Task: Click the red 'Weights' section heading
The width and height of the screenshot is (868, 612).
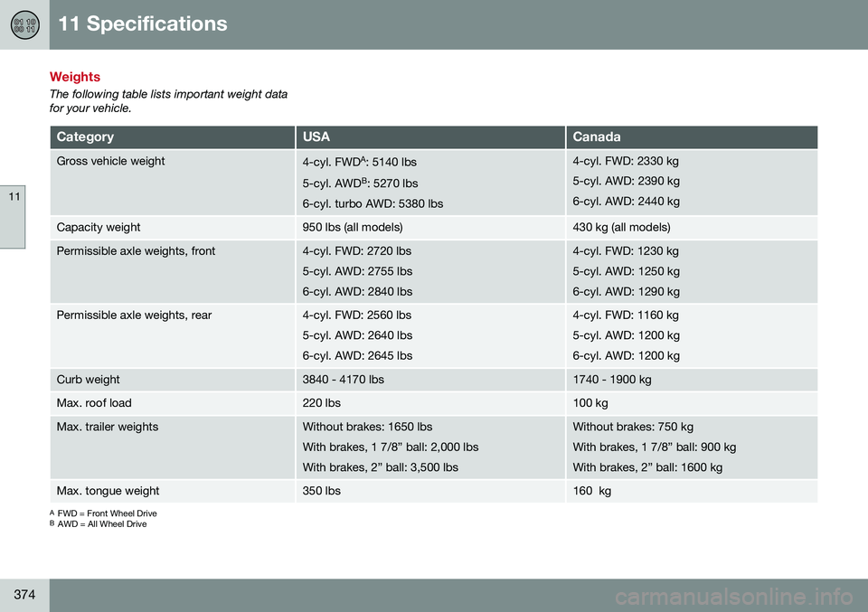Action: click(x=75, y=77)
